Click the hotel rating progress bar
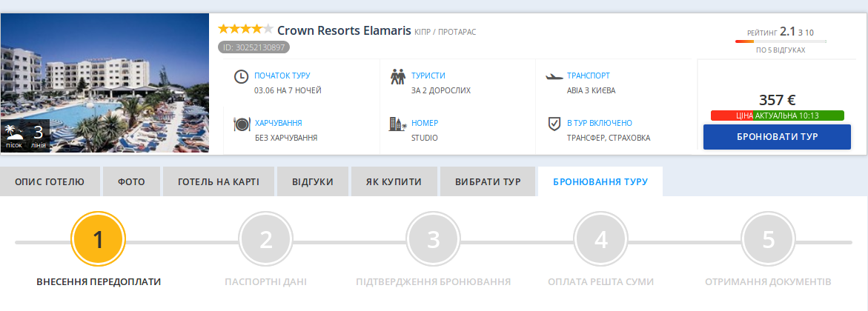Screen dimensions: 868x311 click(781, 41)
